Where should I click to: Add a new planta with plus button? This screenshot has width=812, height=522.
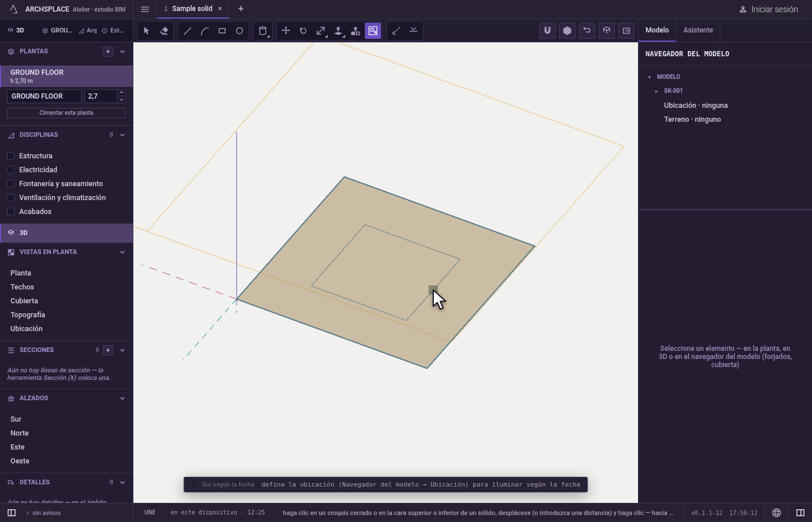108,52
